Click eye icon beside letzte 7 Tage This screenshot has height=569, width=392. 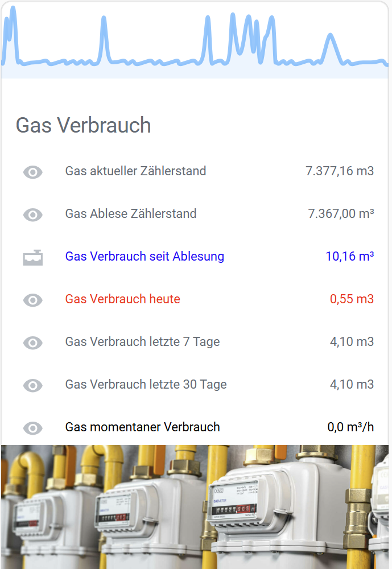pyautogui.click(x=33, y=343)
